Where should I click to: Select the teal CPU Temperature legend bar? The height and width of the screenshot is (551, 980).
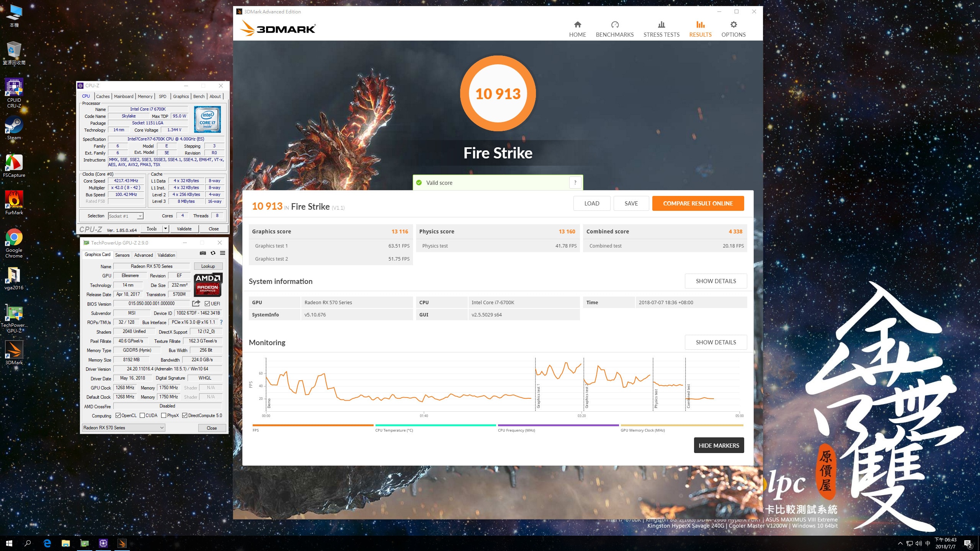pos(435,425)
